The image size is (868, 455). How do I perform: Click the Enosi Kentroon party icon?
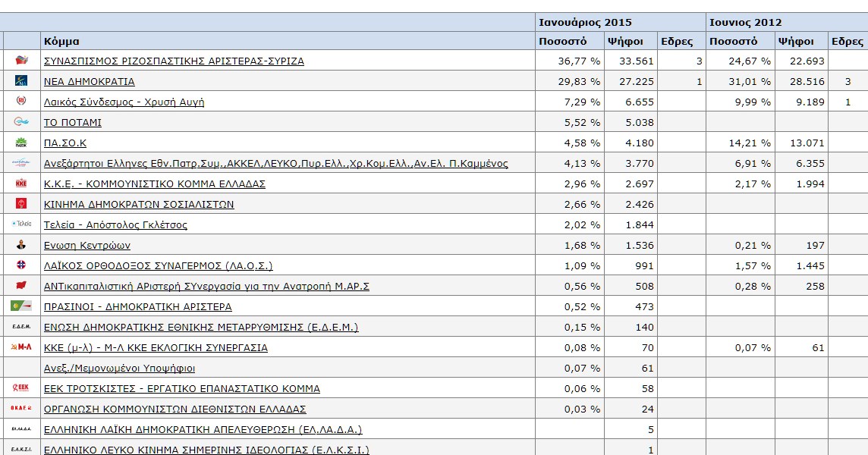(x=21, y=244)
